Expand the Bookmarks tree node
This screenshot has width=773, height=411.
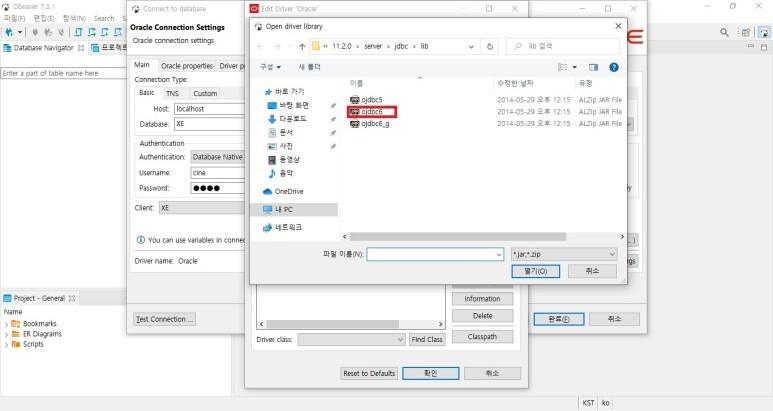pyautogui.click(x=6, y=324)
